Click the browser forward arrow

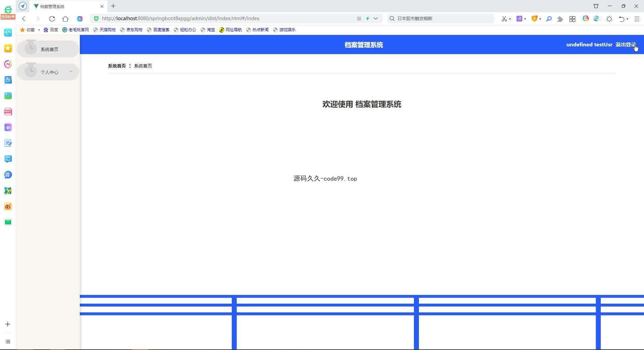(x=38, y=19)
